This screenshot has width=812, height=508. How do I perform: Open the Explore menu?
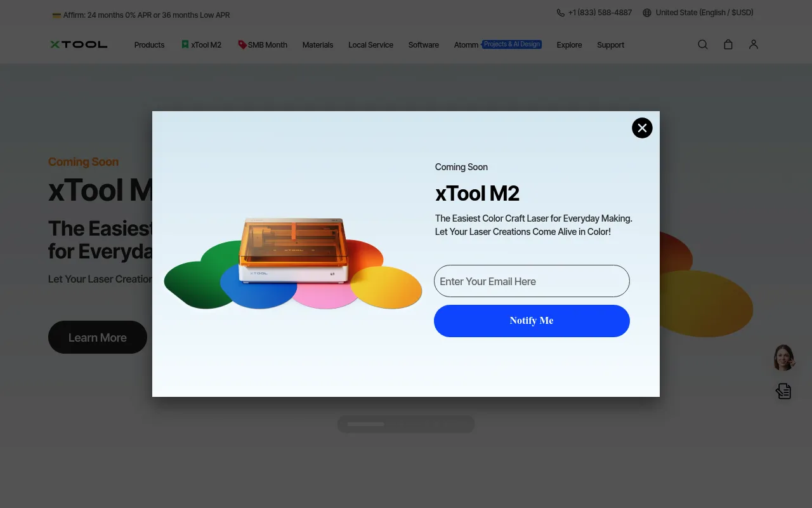coord(569,45)
